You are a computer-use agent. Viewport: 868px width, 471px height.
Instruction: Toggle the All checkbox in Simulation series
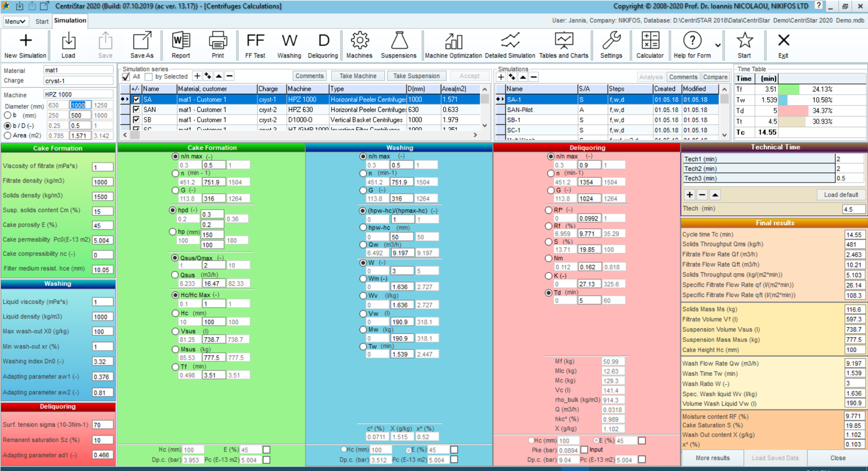point(126,76)
